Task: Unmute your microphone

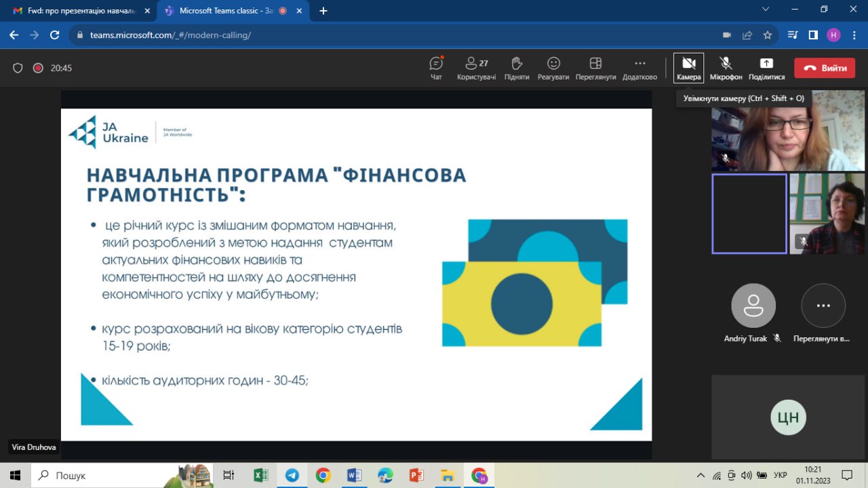Action: pos(726,67)
